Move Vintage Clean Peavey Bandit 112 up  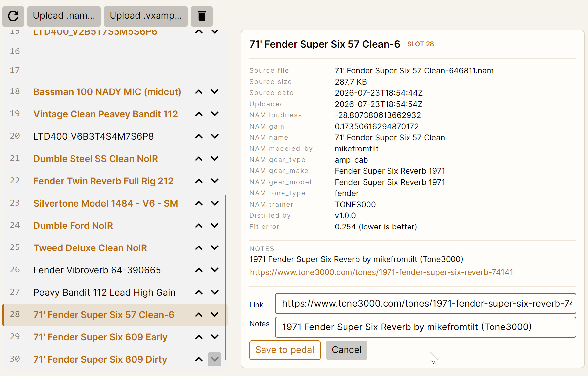[x=199, y=114]
